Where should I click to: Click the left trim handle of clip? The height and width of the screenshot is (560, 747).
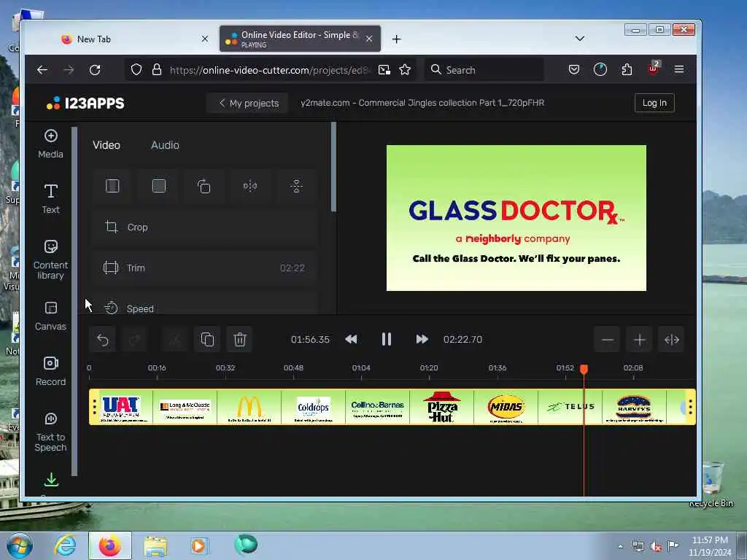(94, 407)
